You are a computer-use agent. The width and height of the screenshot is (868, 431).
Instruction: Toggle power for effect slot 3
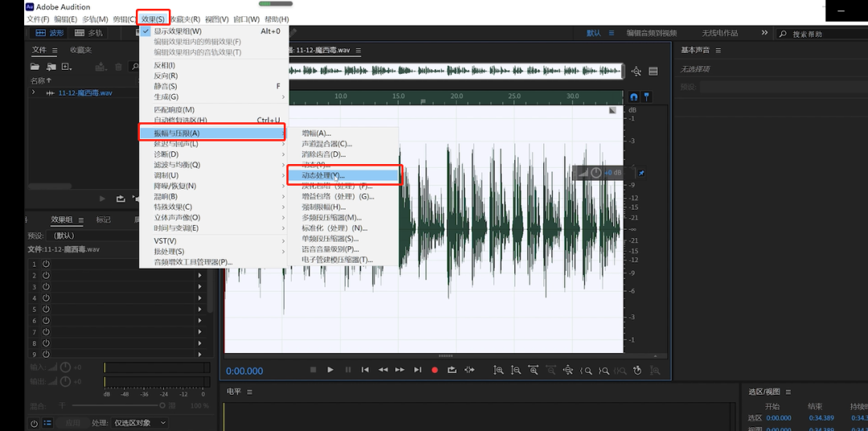46,287
